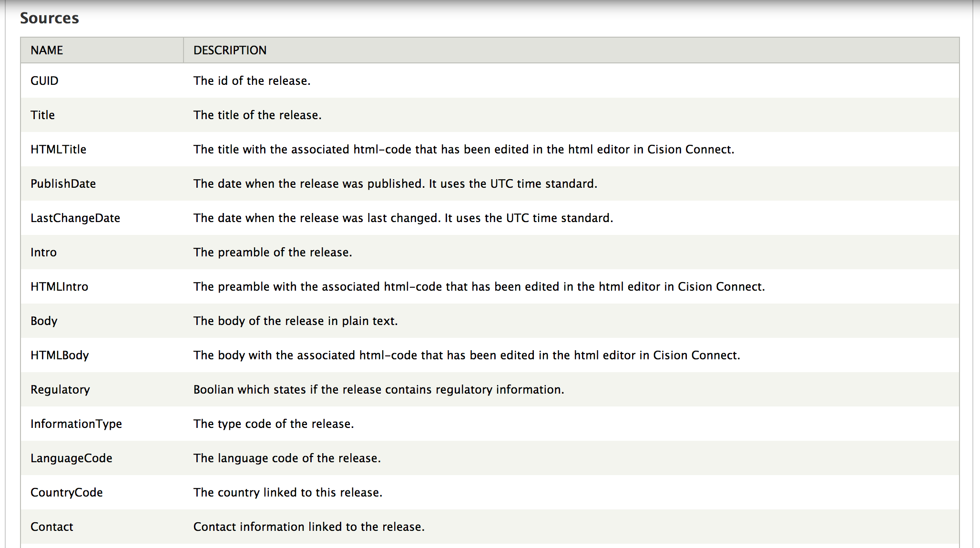Click 'The preamble of the release.' text
Viewport: 980px width, 548px height.
click(273, 252)
